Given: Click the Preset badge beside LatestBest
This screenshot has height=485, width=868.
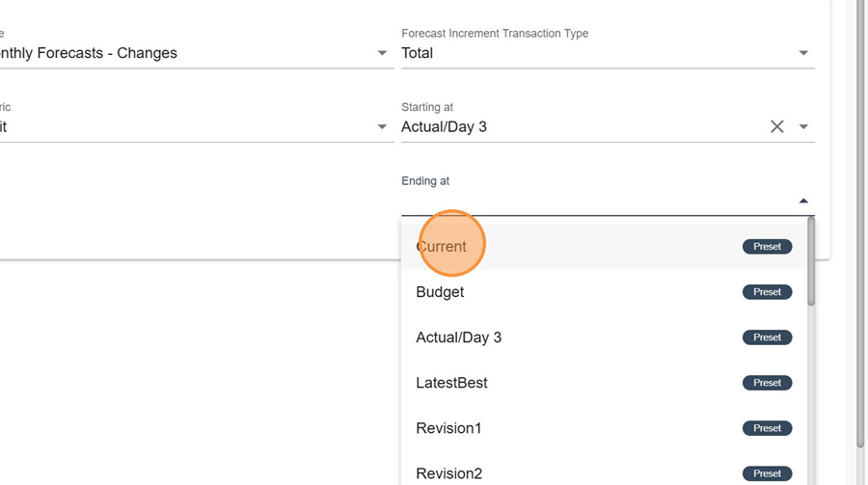Looking at the screenshot, I should point(767,383).
